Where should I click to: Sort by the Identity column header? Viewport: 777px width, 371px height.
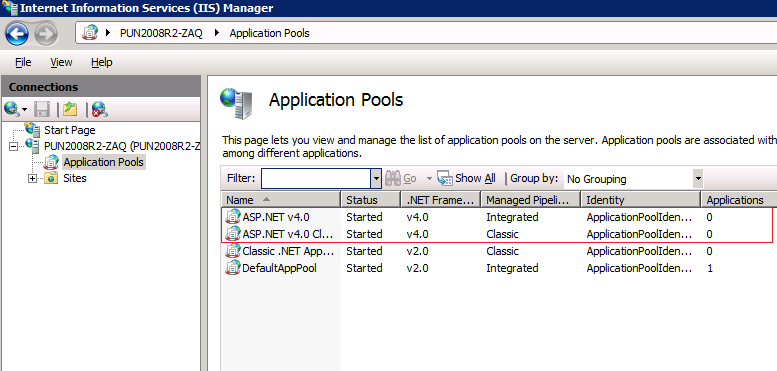click(641, 200)
